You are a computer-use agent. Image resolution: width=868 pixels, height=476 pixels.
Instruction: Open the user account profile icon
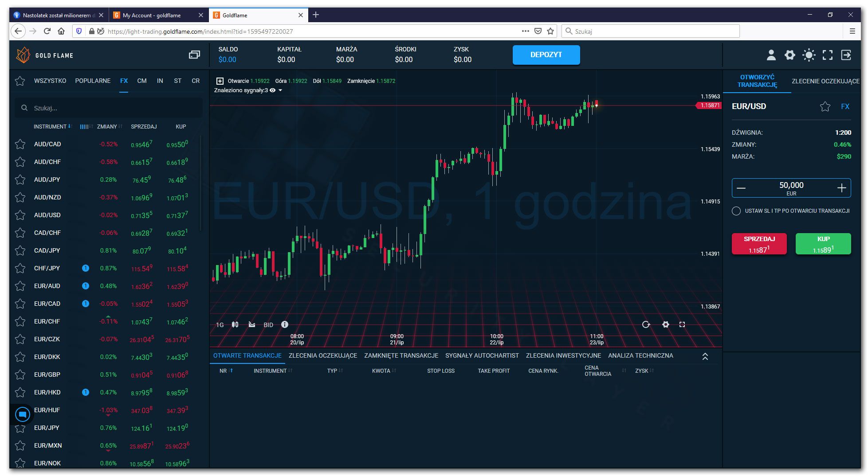[x=771, y=55]
